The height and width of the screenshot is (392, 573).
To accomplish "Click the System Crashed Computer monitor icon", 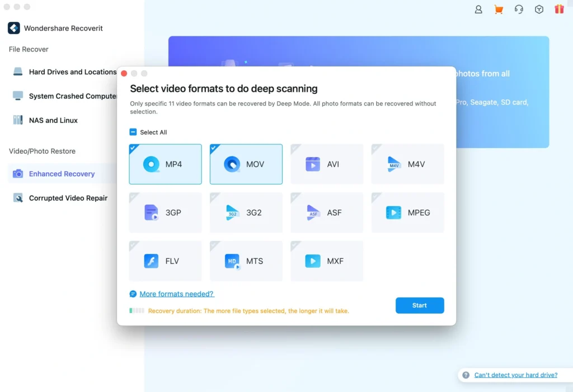I will coord(18,96).
